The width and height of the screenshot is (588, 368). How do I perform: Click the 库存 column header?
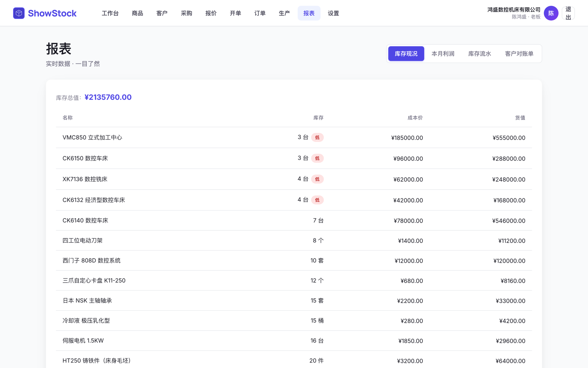318,118
